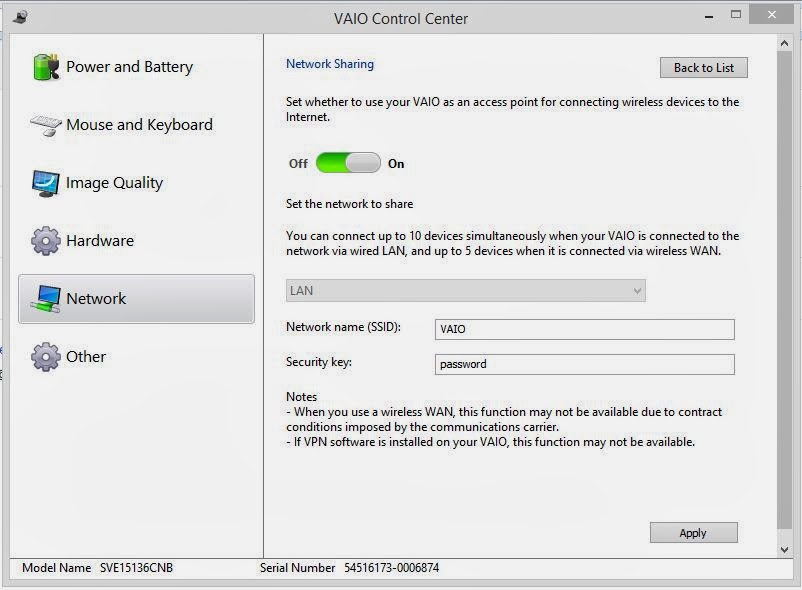802x590 pixels.
Task: Click the scrollbar down arrow
Action: click(784, 550)
